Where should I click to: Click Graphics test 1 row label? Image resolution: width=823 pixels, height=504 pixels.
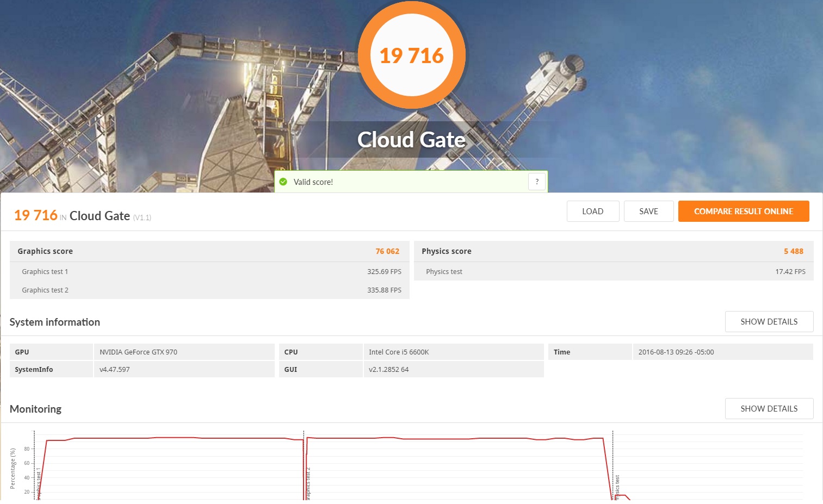pos(45,272)
